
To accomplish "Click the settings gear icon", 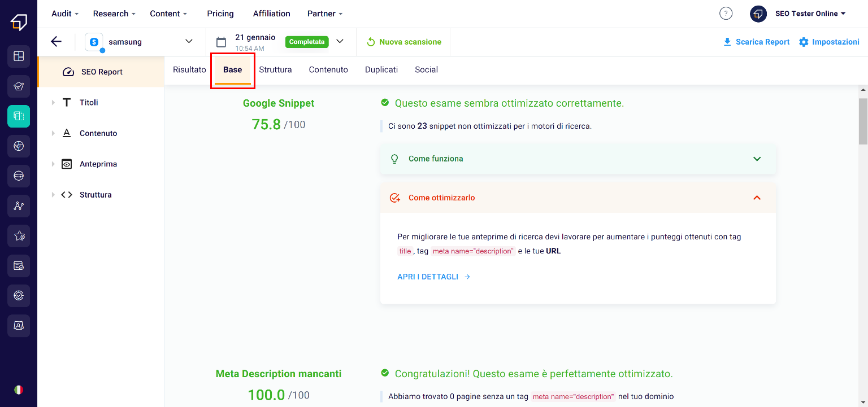I will point(804,42).
